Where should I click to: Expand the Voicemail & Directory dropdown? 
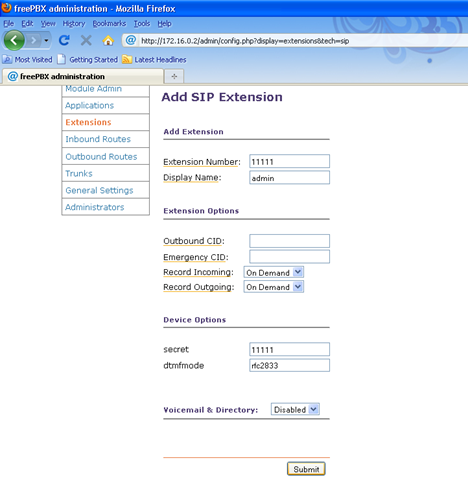point(295,409)
